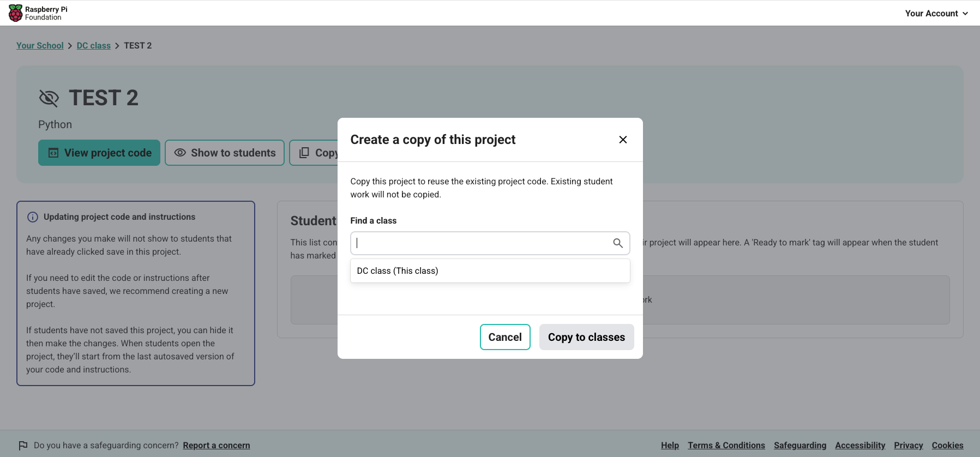Open View project code
The image size is (980, 457).
(99, 153)
